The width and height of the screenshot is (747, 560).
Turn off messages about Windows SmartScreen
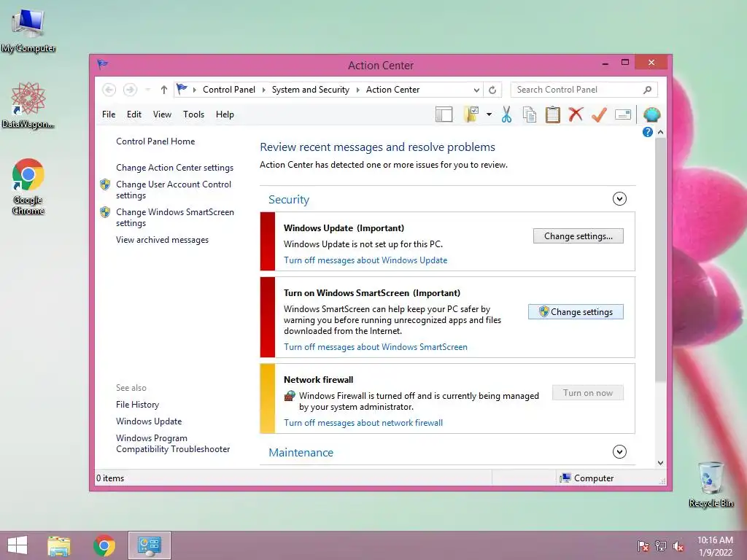[376, 347]
